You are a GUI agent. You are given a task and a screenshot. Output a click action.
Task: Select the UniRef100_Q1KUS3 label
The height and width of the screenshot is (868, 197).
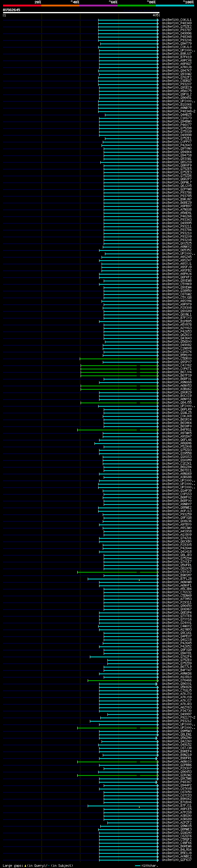click(176, 457)
